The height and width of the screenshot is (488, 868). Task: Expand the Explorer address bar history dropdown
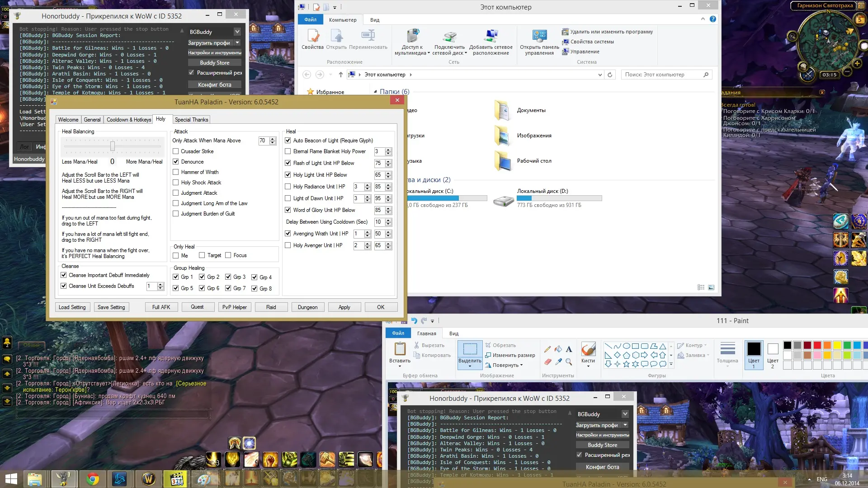[x=600, y=75]
